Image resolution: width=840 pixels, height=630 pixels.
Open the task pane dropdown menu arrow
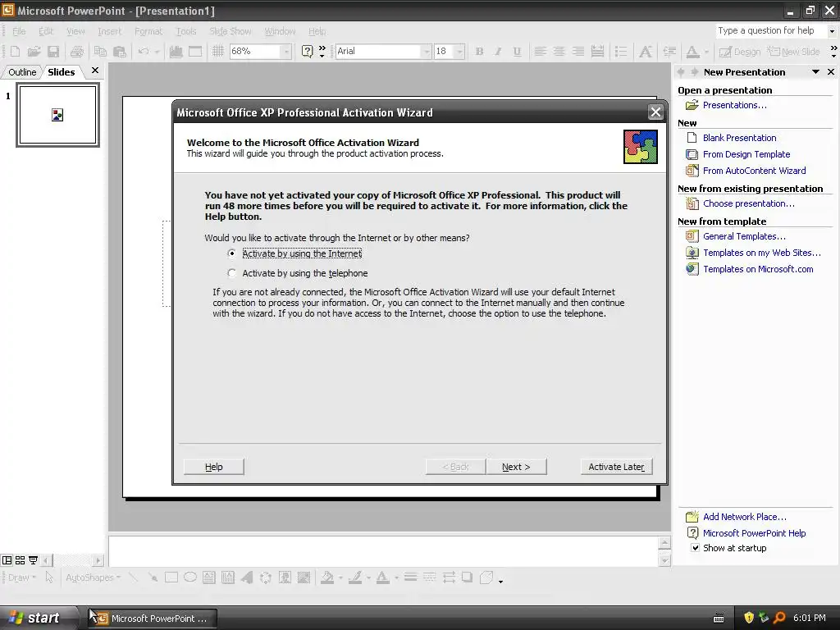(x=815, y=72)
